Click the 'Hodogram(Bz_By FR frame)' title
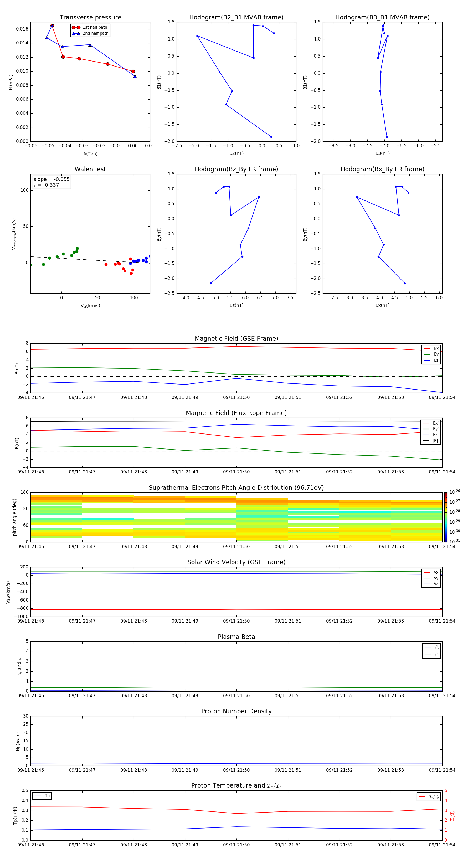 pyautogui.click(x=236, y=169)
